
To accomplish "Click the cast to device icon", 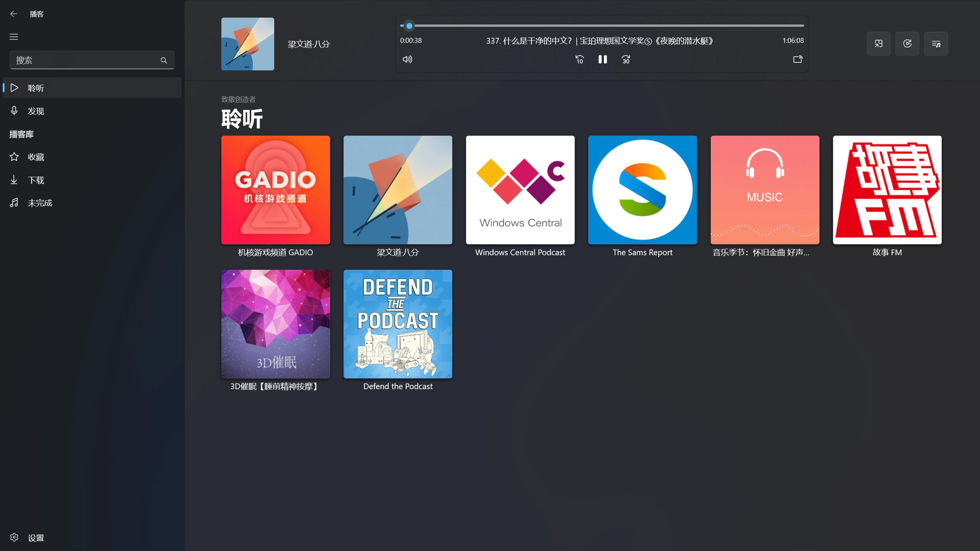I will pos(798,59).
